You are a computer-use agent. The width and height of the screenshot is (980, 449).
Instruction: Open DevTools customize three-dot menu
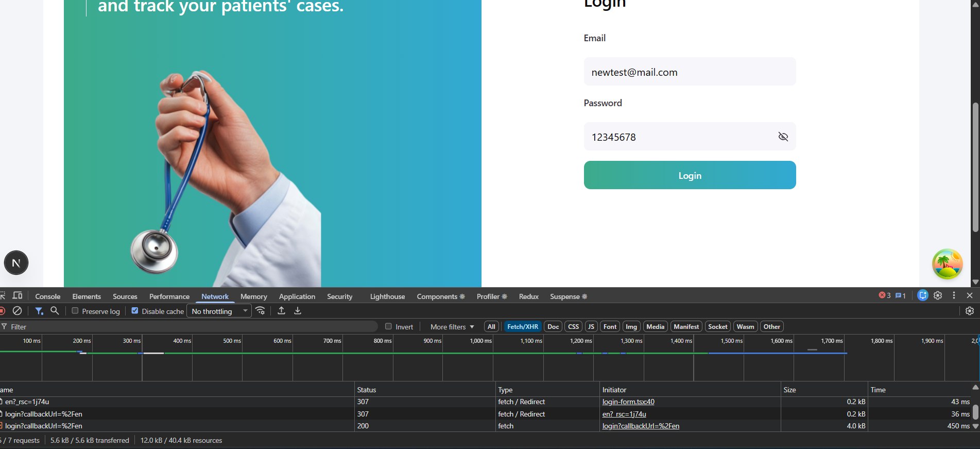tap(954, 296)
